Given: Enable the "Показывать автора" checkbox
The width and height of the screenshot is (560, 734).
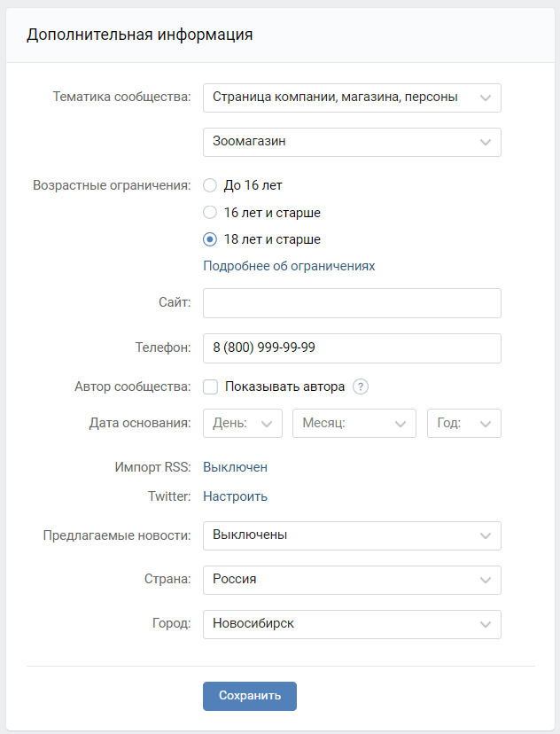Looking at the screenshot, I should [211, 387].
